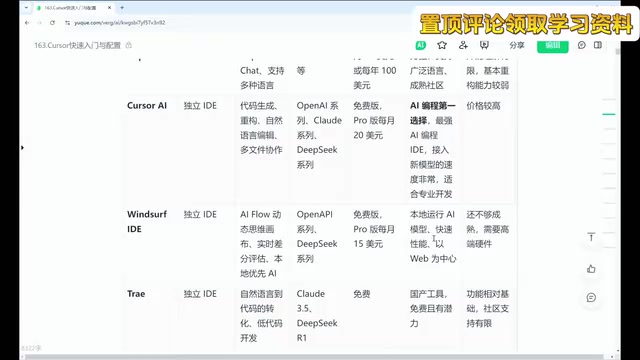Click the Windsurf IDE row name
This screenshot has width=640, height=360.
click(147, 222)
